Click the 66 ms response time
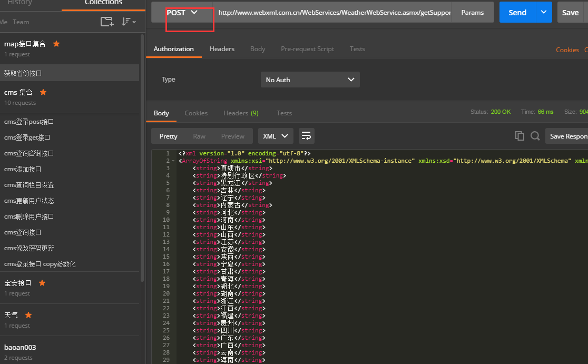 [545, 112]
